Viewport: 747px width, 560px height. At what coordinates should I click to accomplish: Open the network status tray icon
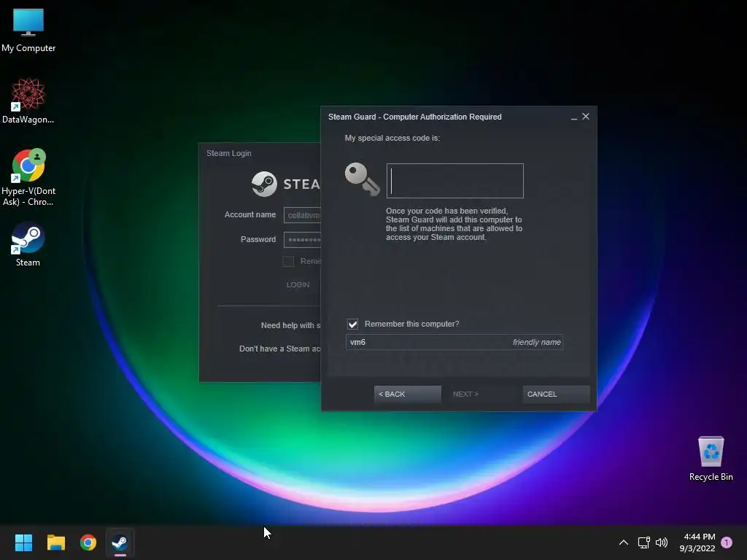(643, 542)
